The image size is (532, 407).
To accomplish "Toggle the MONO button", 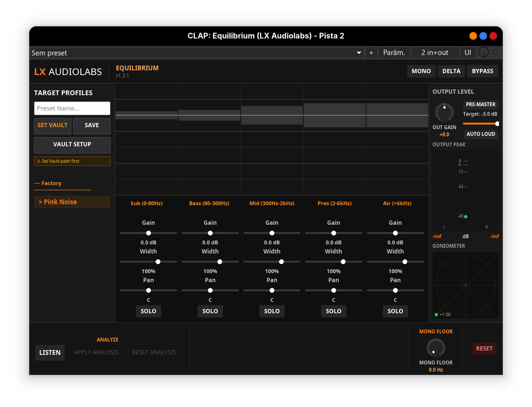I will click(421, 71).
